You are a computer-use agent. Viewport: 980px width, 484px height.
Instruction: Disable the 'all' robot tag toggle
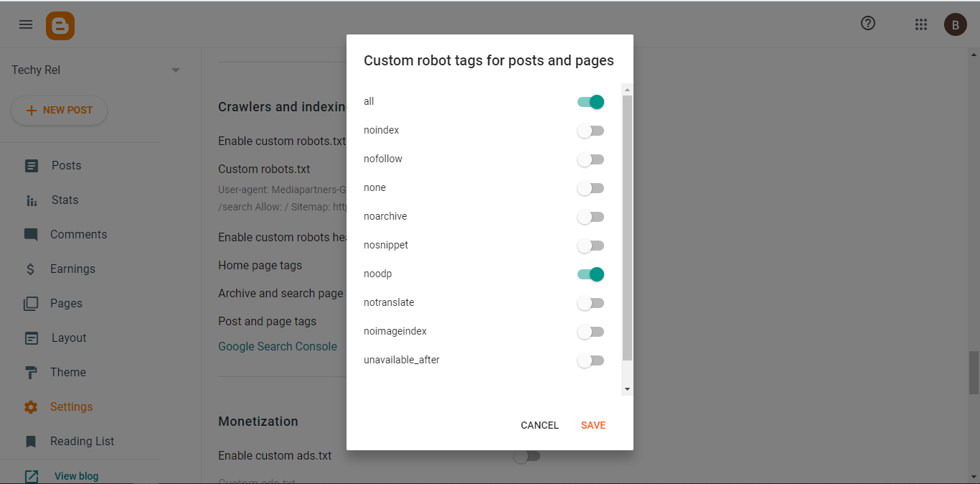click(591, 102)
